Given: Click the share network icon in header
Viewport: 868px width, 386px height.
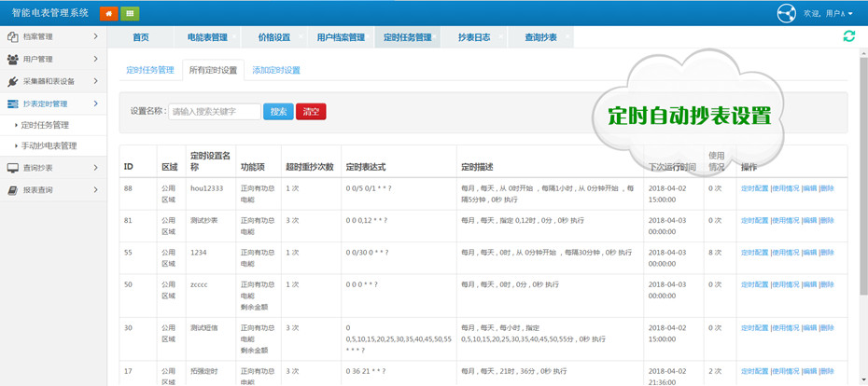Looking at the screenshot, I should click(x=787, y=13).
